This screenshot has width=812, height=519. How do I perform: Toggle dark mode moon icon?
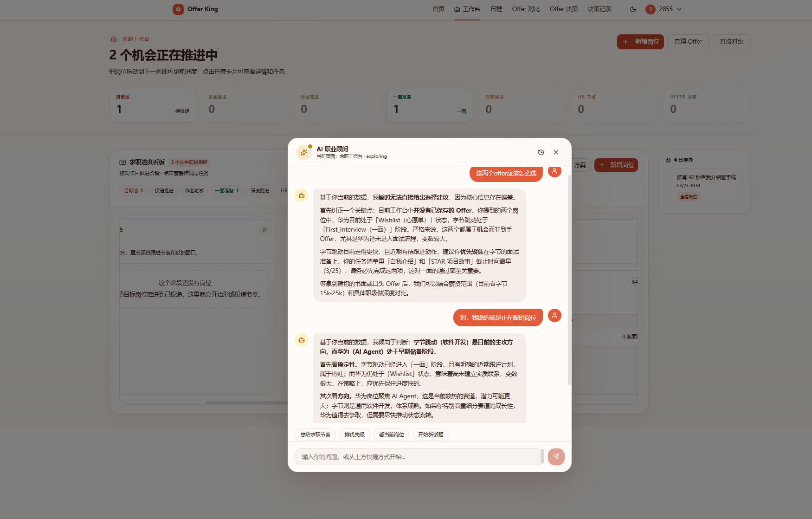[633, 9]
